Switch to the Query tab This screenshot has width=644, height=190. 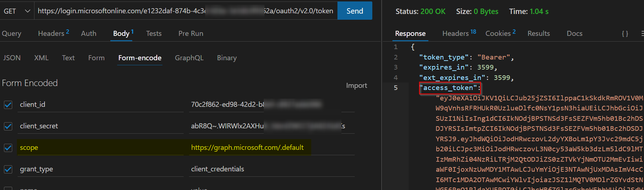[11, 33]
